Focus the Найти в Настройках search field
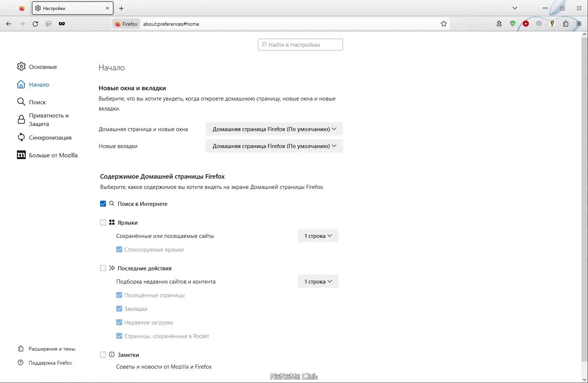Screen dimensions: 588x383 coord(300,45)
